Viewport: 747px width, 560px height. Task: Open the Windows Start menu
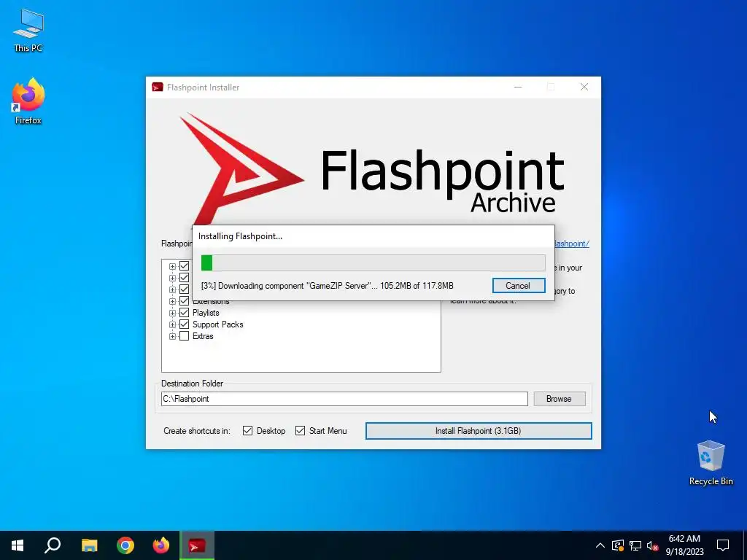(18, 545)
